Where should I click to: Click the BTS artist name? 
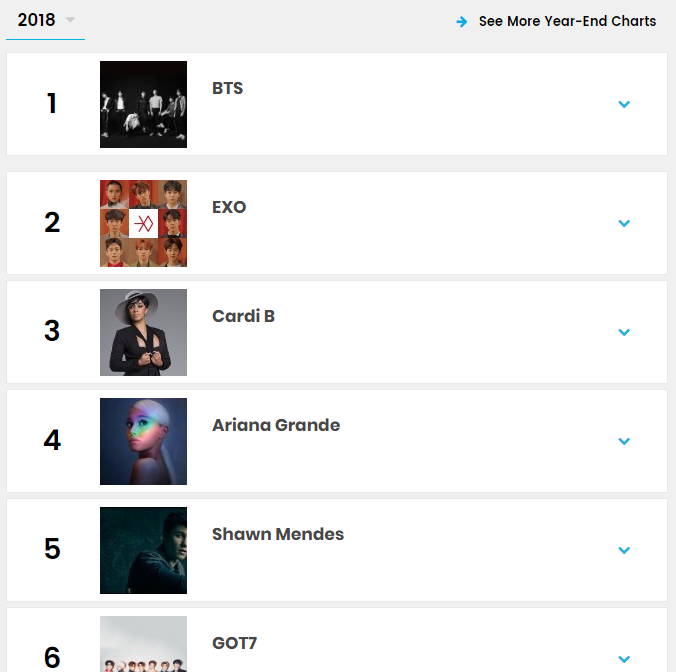tap(228, 88)
